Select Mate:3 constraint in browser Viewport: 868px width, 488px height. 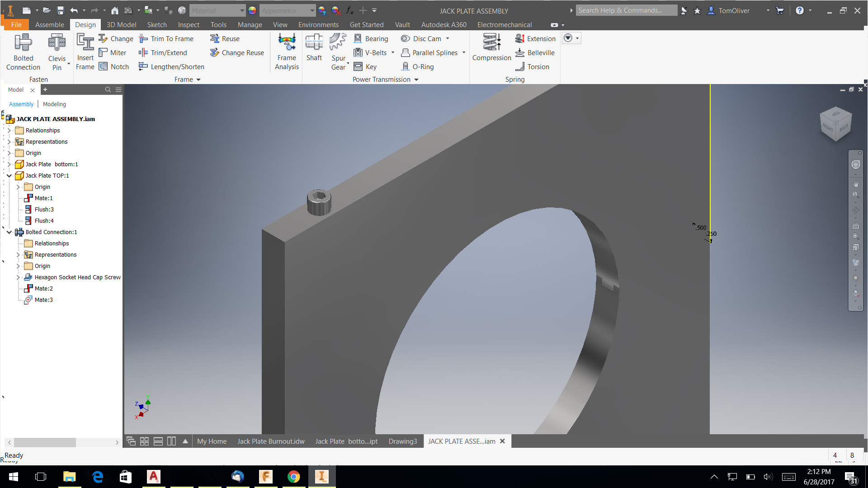coord(43,300)
